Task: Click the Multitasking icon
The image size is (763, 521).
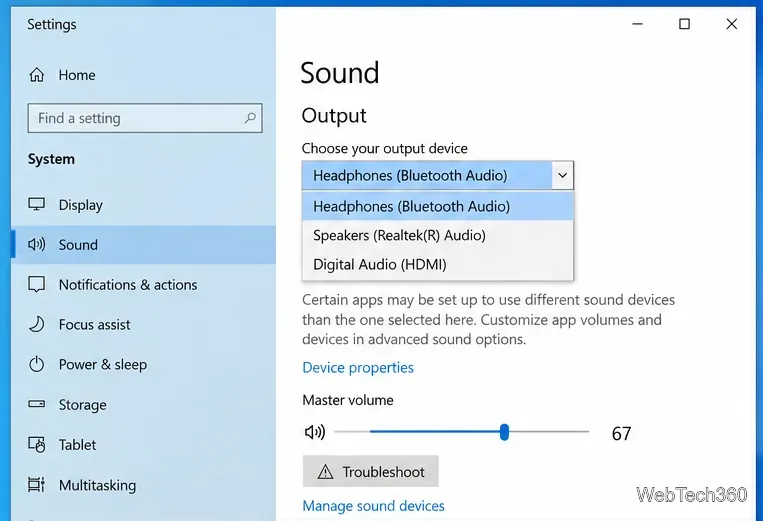Action: coord(36,485)
